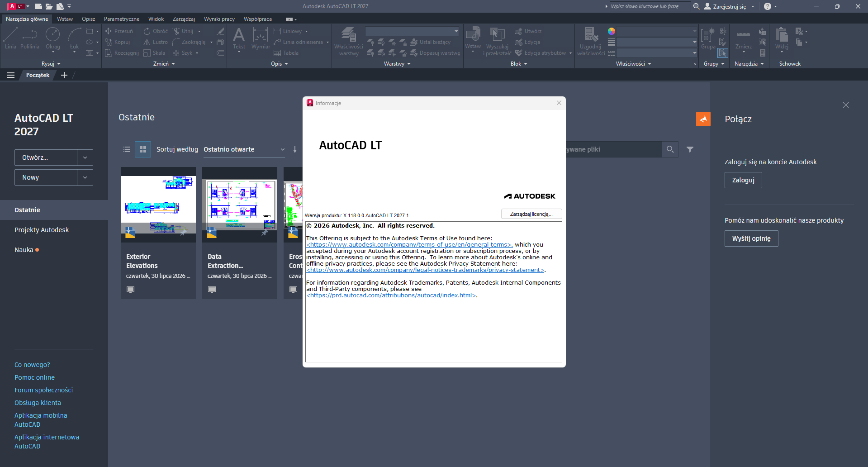Expand the Zmień panel
Viewport: 868px width, 467px height.
point(164,64)
